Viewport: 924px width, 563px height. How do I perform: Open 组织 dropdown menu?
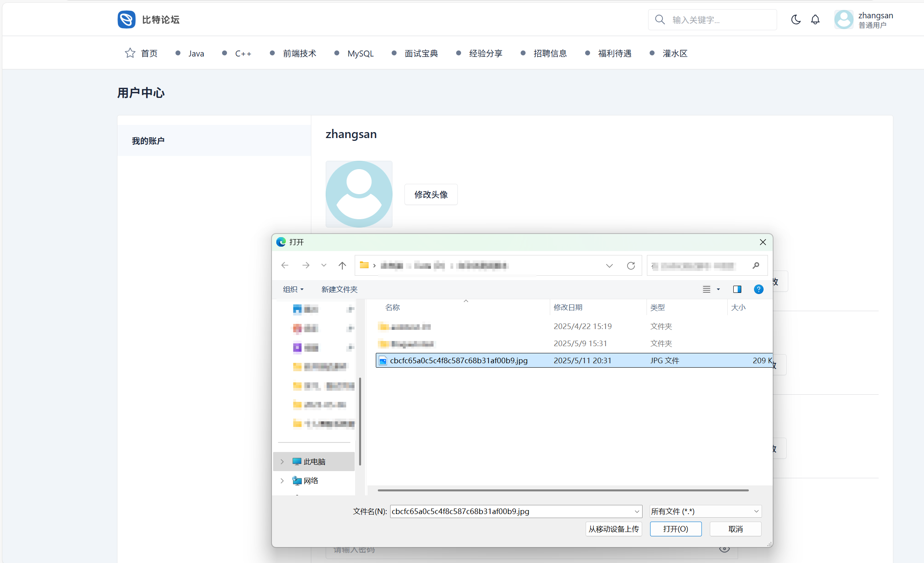pyautogui.click(x=293, y=289)
